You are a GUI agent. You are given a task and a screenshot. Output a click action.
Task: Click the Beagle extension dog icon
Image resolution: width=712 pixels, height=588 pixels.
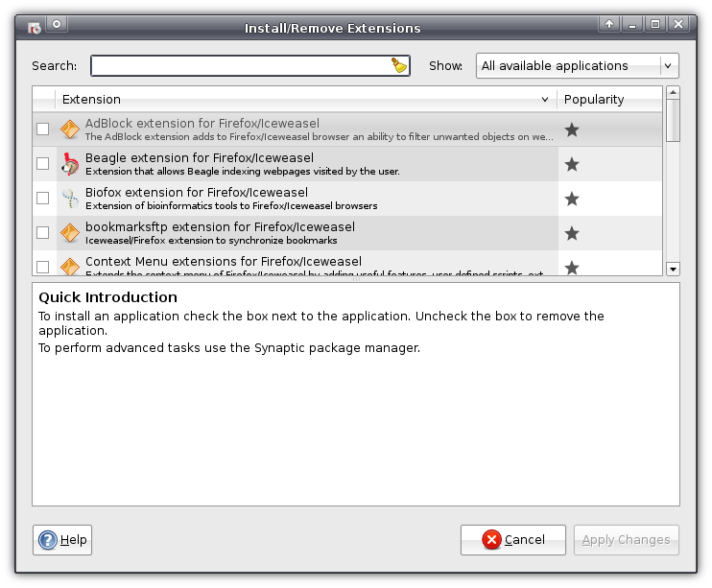70,164
